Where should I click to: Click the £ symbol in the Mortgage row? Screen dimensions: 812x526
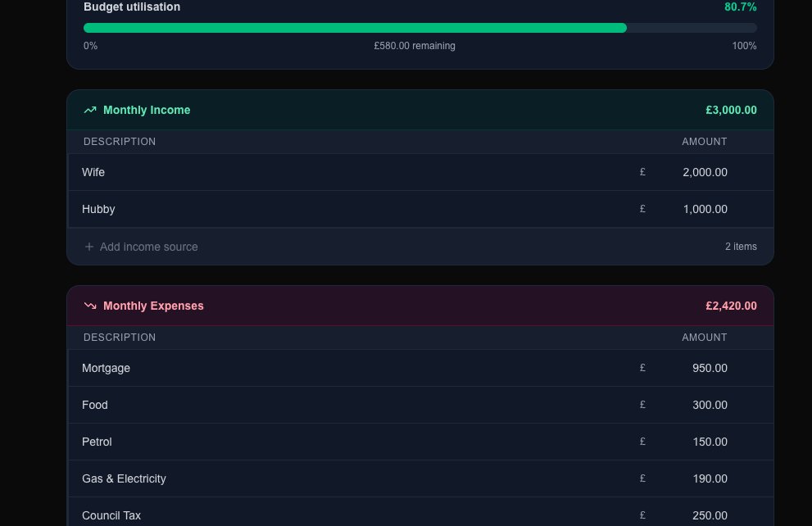642,368
